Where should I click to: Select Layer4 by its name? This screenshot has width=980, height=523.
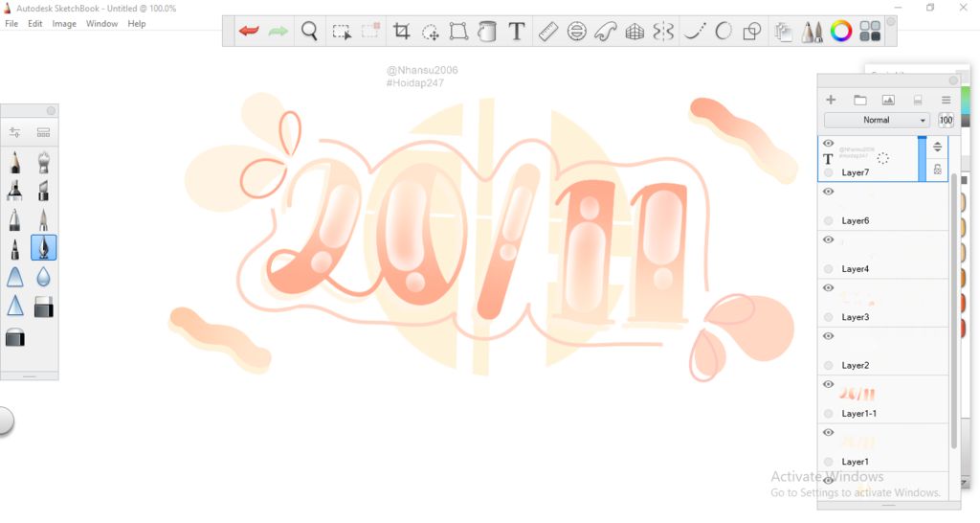tap(855, 269)
